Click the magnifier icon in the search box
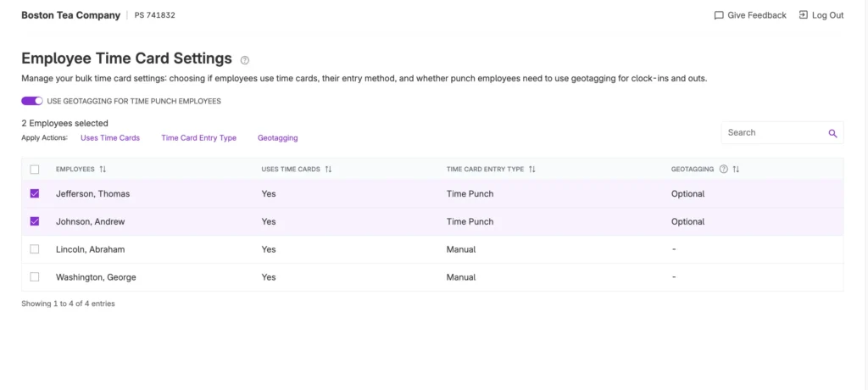 coord(832,133)
